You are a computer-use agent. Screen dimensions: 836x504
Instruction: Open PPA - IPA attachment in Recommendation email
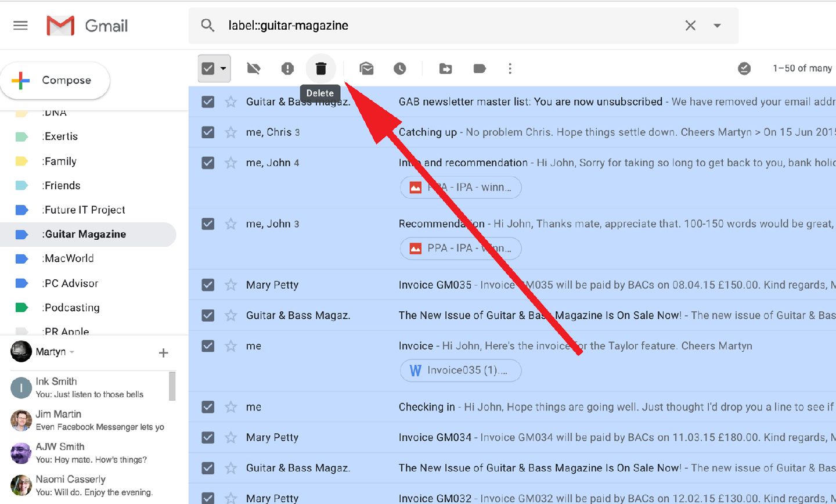461,249
